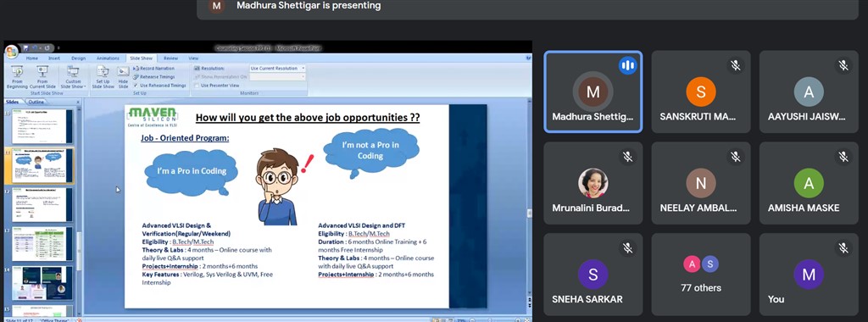The width and height of the screenshot is (868, 322).
Task: Switch to the Slides pane tab
Action: point(12,102)
